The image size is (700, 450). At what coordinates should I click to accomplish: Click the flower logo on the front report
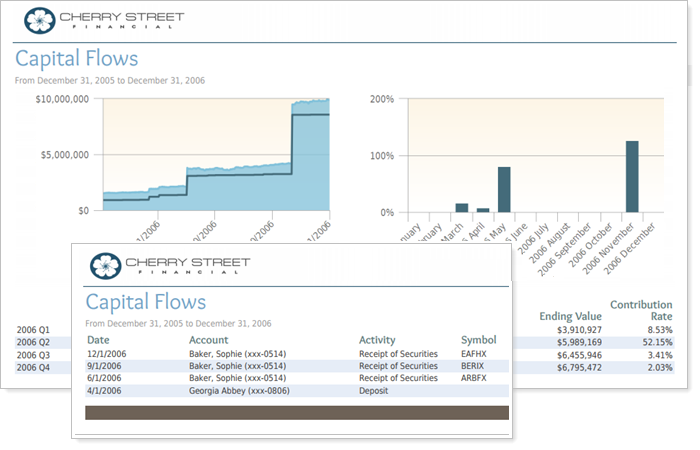pos(104,265)
